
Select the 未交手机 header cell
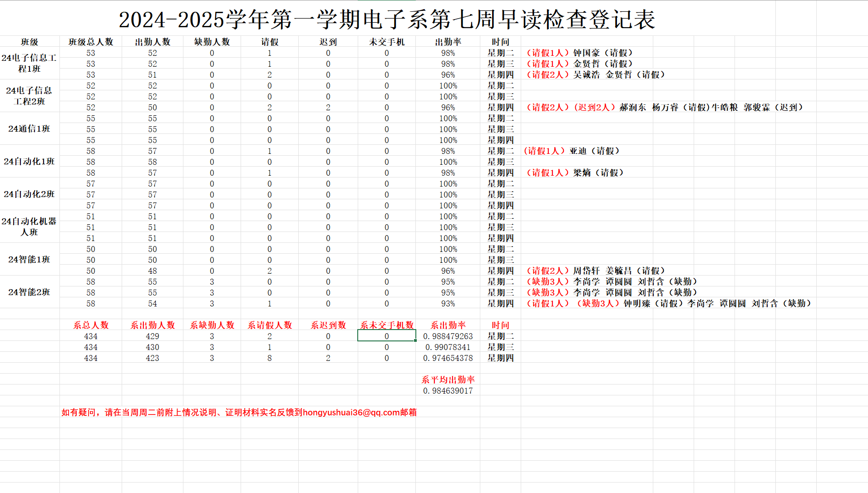[387, 42]
